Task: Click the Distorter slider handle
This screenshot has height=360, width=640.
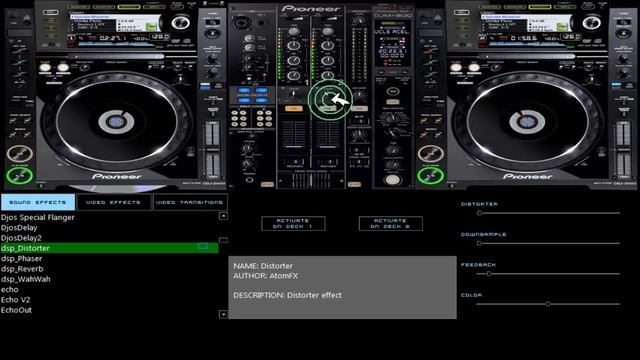Action: pos(480,213)
